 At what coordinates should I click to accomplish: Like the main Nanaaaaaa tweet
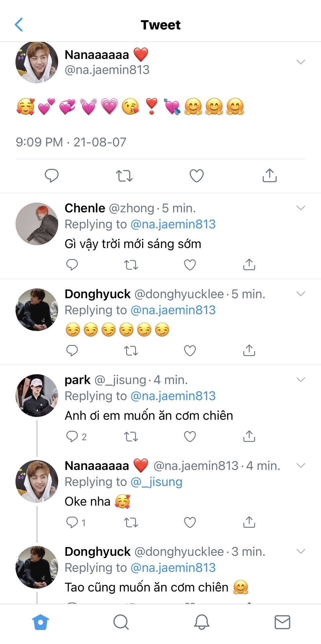pyautogui.click(x=197, y=175)
